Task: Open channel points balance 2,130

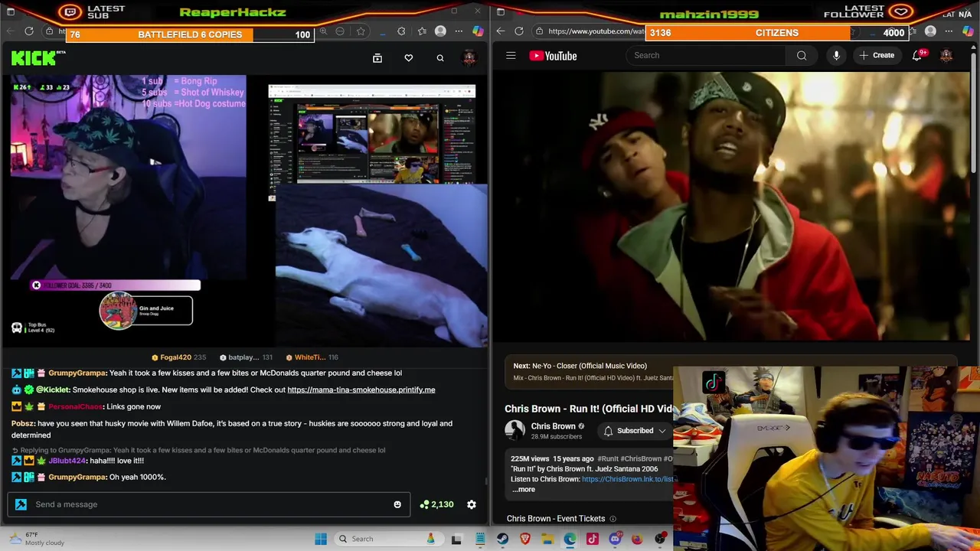Action: pyautogui.click(x=436, y=504)
